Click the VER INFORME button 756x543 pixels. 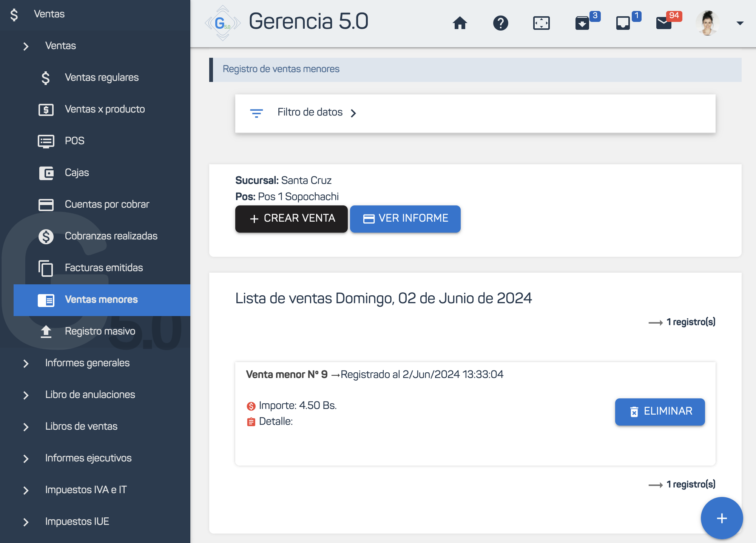[x=405, y=219]
